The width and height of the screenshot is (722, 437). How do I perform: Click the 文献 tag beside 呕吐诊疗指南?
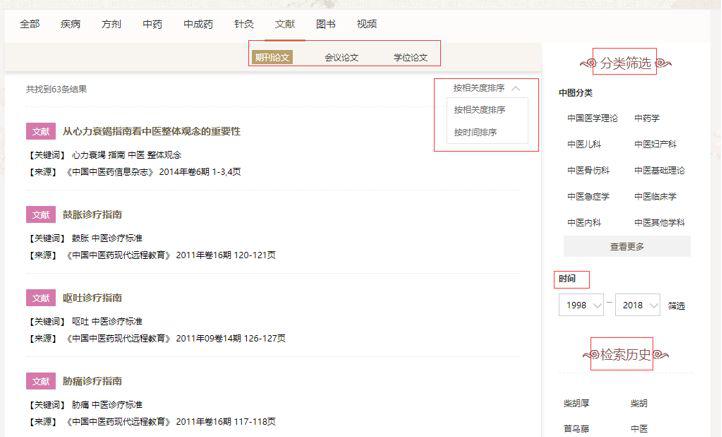(41, 298)
